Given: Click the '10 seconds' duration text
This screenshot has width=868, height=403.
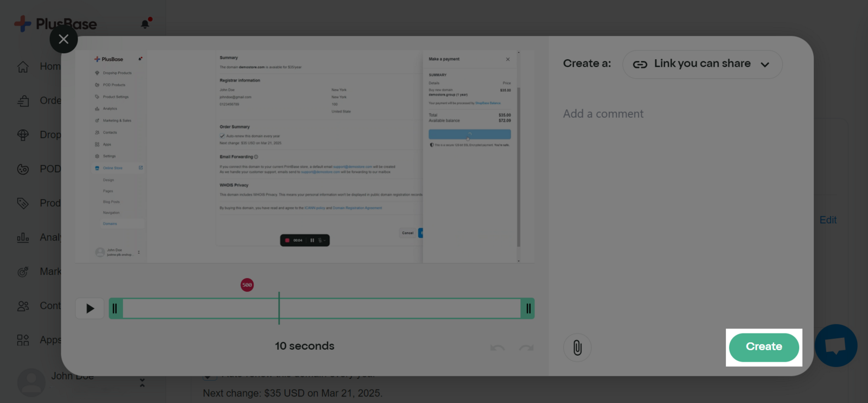Looking at the screenshot, I should tap(304, 346).
